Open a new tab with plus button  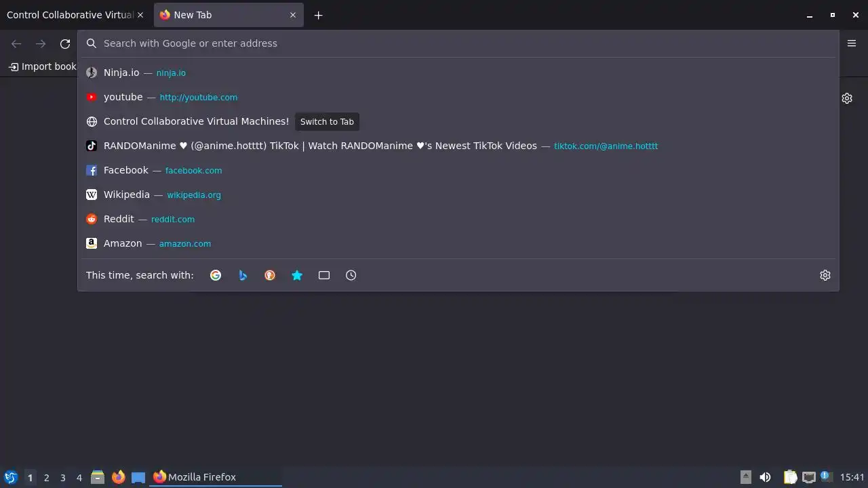point(318,15)
